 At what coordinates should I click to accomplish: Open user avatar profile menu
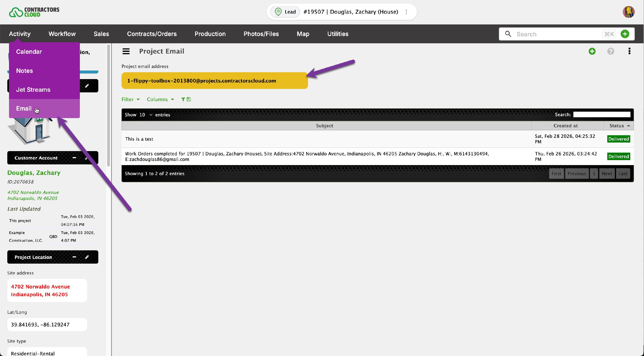tap(628, 12)
